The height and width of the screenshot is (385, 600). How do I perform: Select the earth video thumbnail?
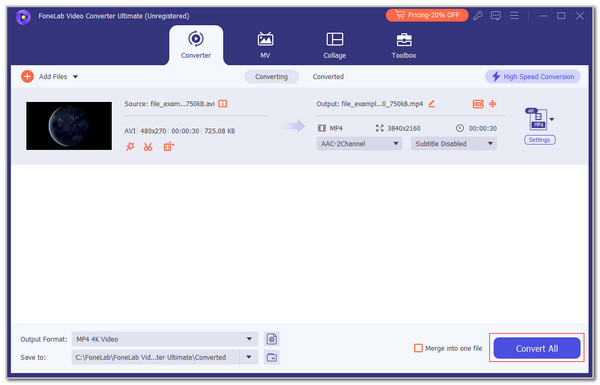click(69, 126)
